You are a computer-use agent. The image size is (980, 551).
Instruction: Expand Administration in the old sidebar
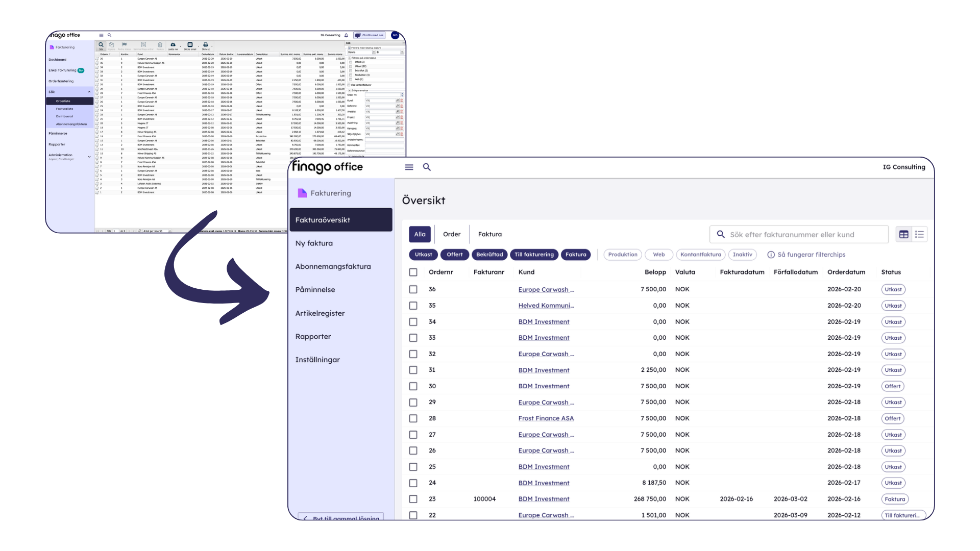pyautogui.click(x=89, y=157)
